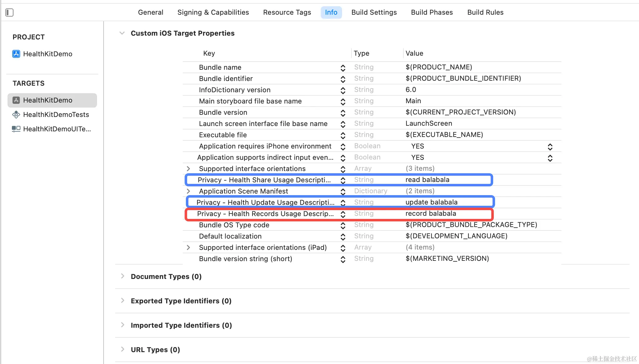Image resolution: width=639 pixels, height=364 pixels.
Task: Click the 'read balabala' value field
Action: (x=427, y=180)
